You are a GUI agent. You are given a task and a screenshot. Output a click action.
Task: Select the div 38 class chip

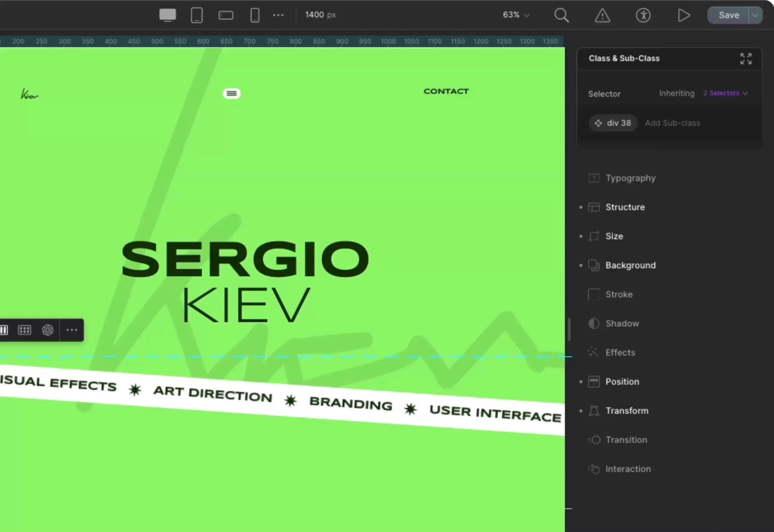coord(613,123)
